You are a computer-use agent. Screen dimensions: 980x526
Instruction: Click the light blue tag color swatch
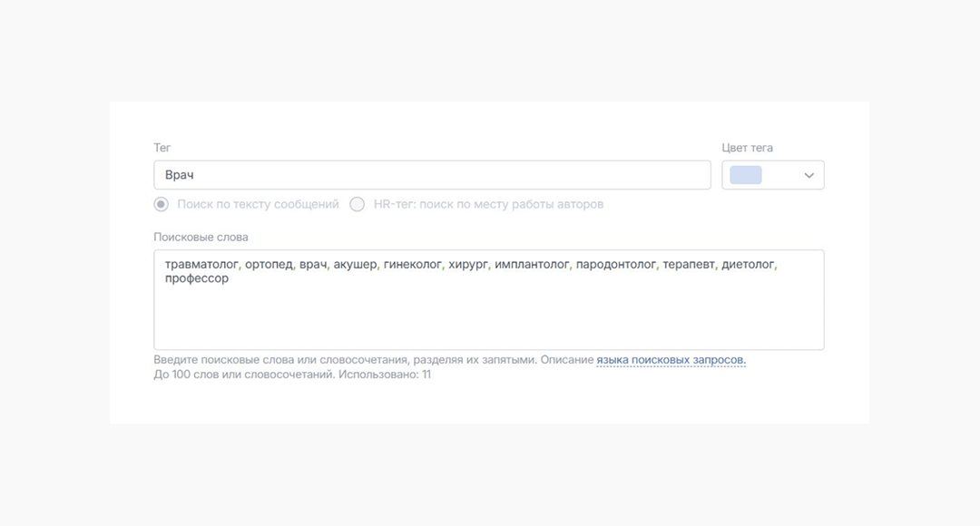[746, 175]
